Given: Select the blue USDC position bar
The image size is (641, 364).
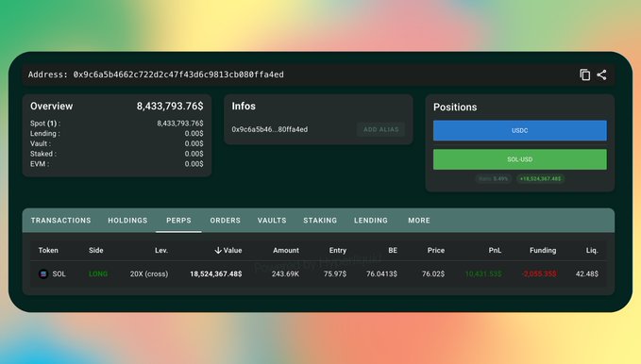Looking at the screenshot, I should click(520, 130).
